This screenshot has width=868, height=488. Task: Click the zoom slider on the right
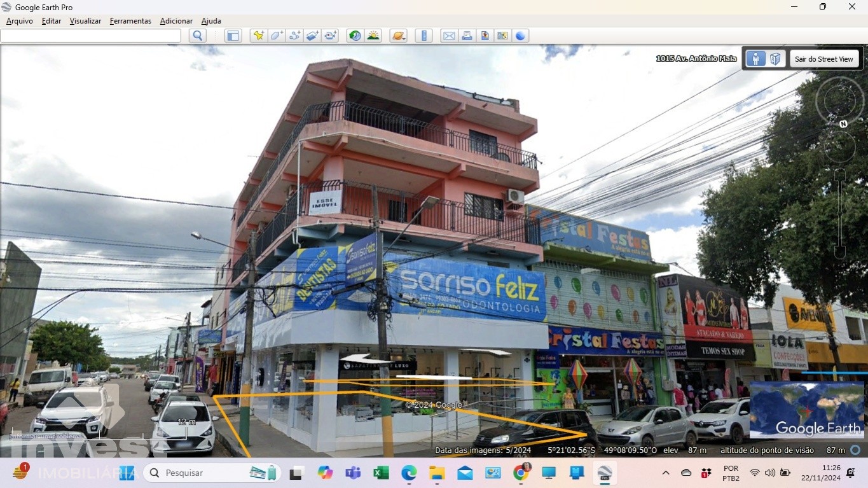(840, 213)
